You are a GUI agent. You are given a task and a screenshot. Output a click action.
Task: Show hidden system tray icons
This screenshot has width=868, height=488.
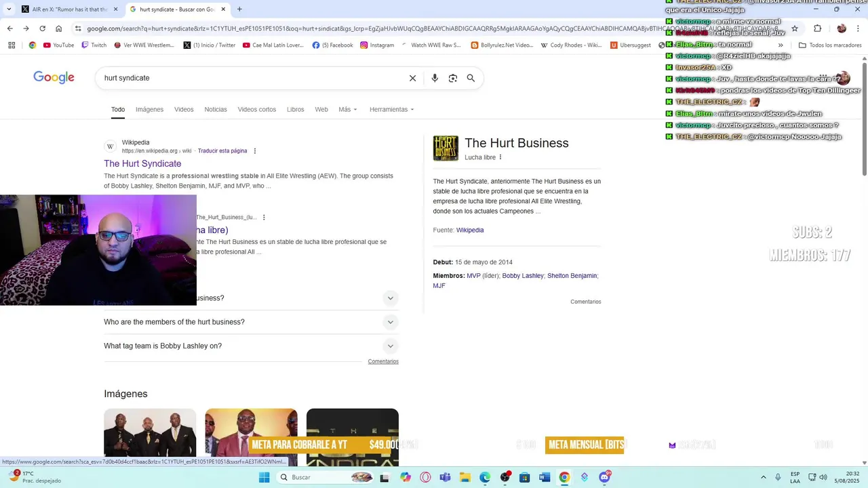click(x=764, y=477)
